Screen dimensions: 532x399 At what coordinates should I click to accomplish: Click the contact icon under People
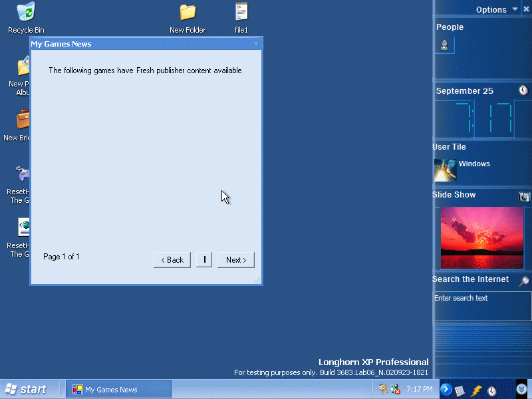pos(444,45)
